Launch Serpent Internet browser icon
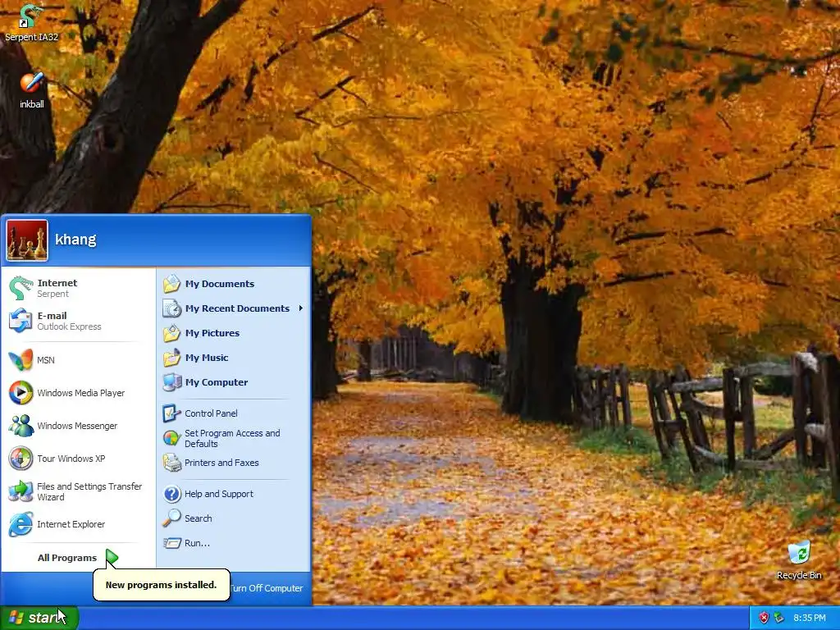840x630 pixels. (x=21, y=288)
